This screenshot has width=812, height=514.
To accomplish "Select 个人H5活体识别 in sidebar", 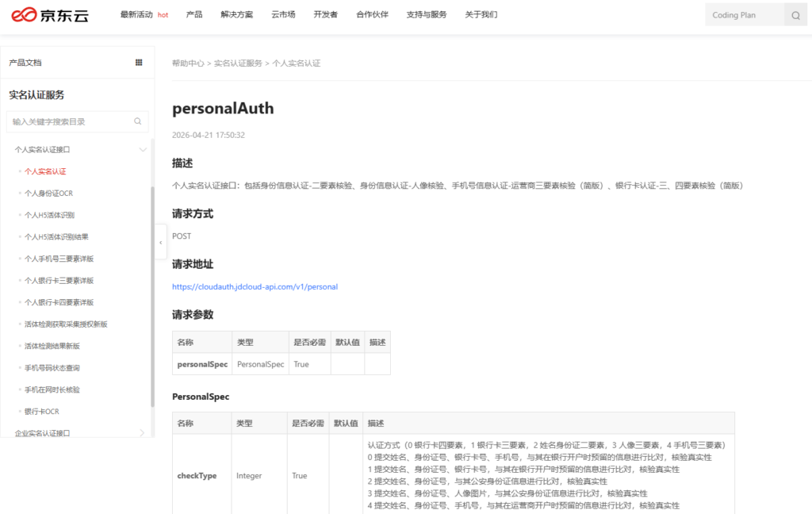I will [49, 215].
